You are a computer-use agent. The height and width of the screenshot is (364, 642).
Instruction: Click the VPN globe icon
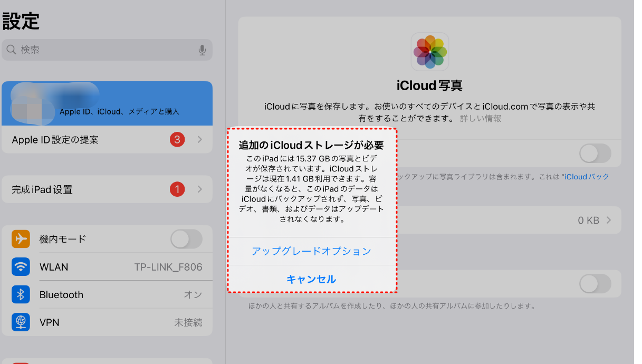[21, 322]
